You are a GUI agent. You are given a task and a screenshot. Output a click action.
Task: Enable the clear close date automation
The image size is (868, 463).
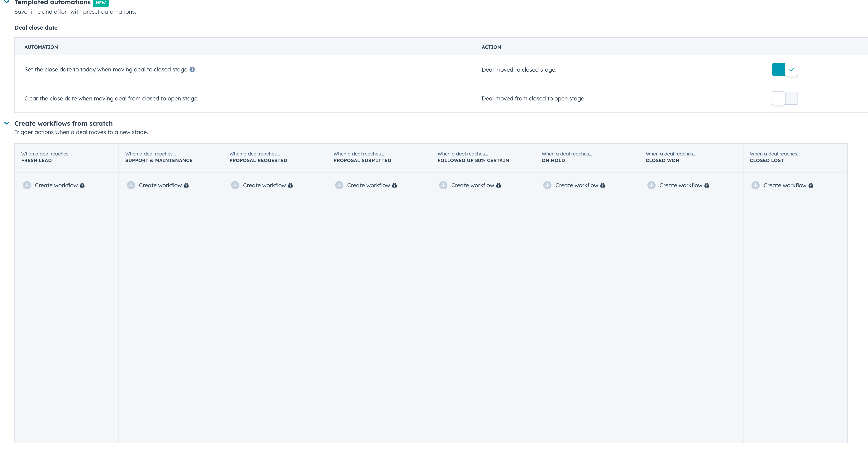point(785,98)
